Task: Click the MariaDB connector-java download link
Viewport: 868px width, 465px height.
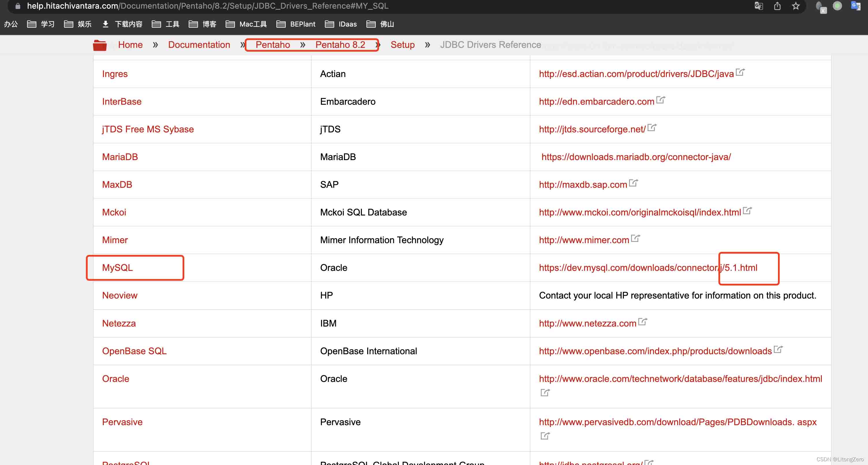Action: 636,157
